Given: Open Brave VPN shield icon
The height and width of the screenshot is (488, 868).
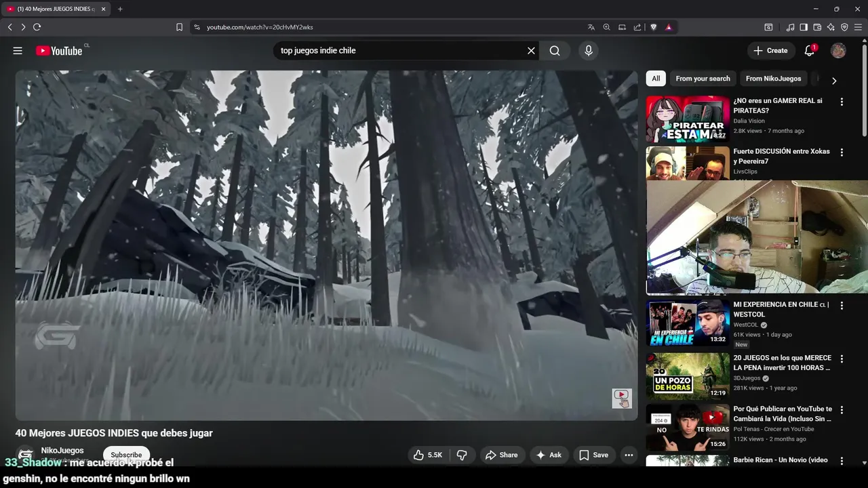Looking at the screenshot, I should click(844, 27).
